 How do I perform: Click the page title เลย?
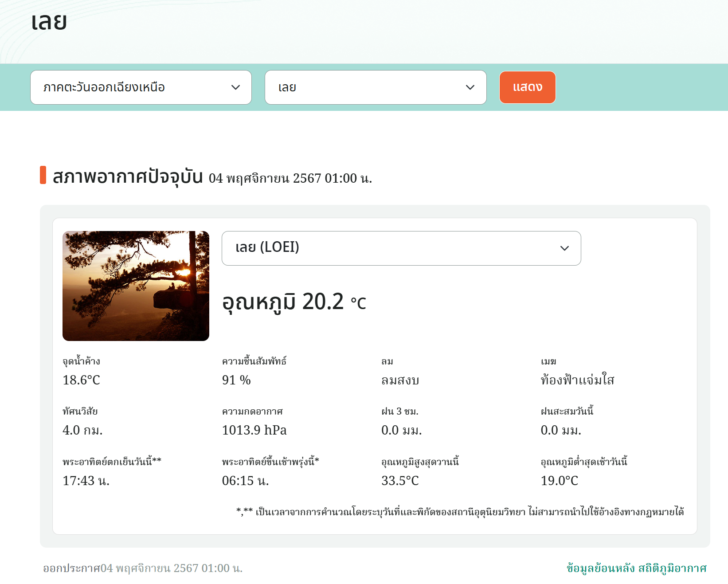point(49,21)
